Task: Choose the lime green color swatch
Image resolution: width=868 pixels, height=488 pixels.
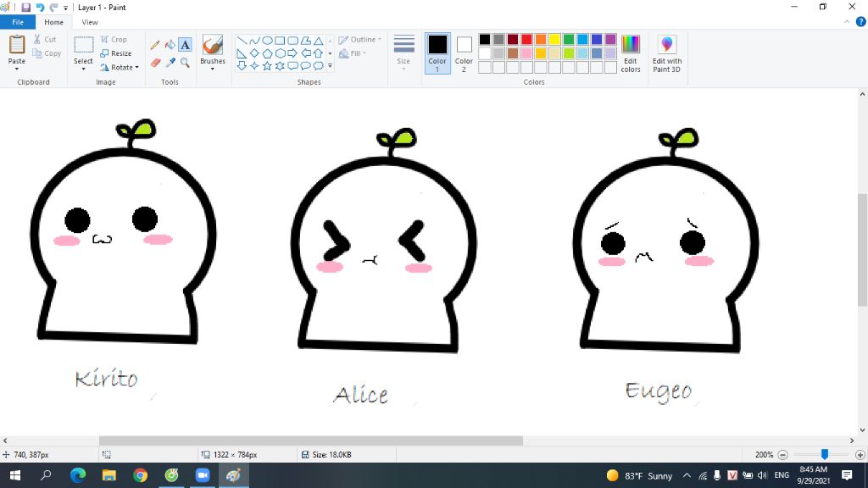Action: (x=569, y=53)
